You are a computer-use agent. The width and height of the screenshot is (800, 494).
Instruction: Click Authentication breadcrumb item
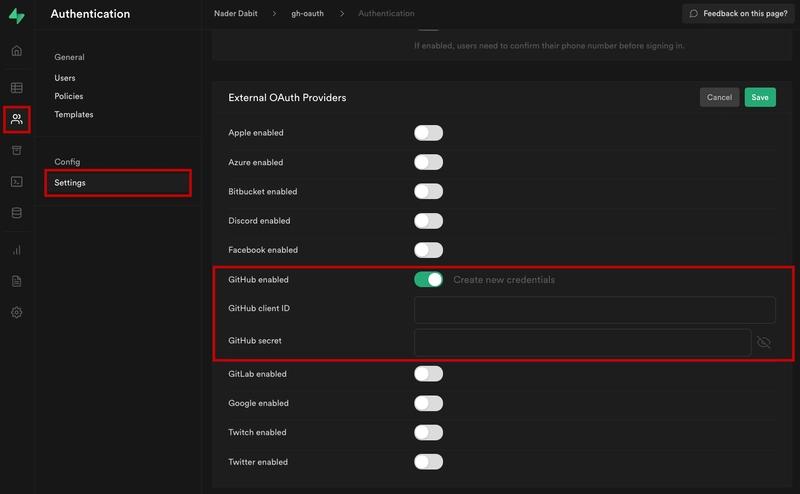(386, 13)
